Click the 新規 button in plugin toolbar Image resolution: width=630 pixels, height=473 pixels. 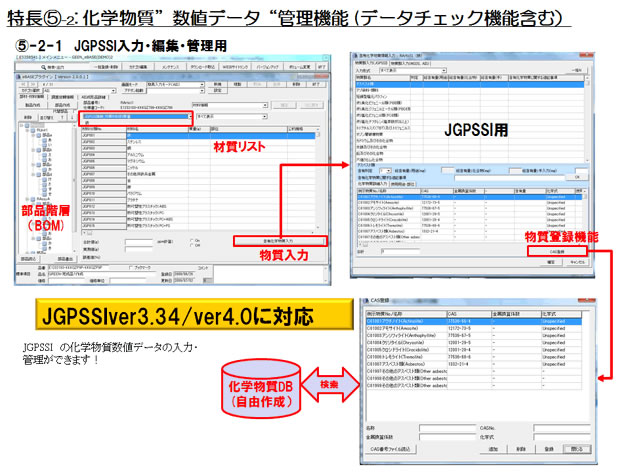coord(217,84)
